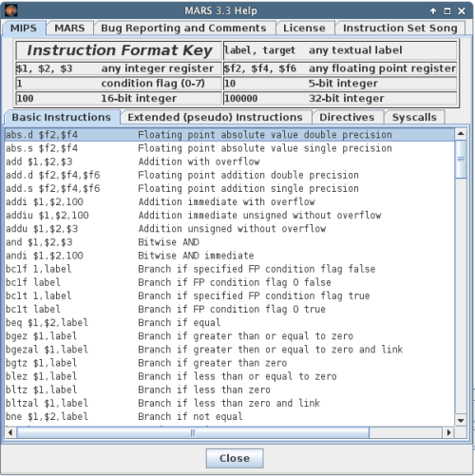Select the andi $1,$2,100 row
The height and width of the screenshot is (476, 475).
(x=230, y=256)
